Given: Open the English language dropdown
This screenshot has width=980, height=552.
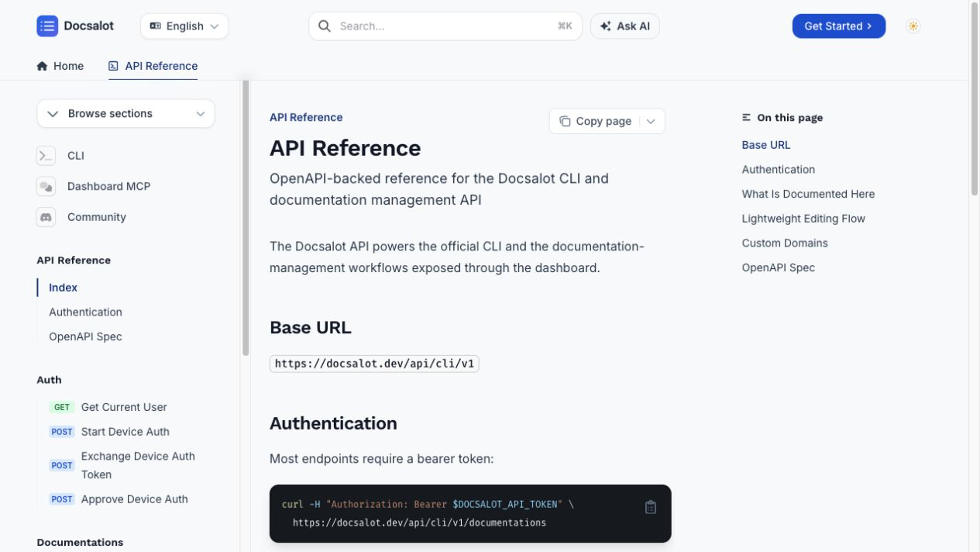Looking at the screenshot, I should 184,26.
